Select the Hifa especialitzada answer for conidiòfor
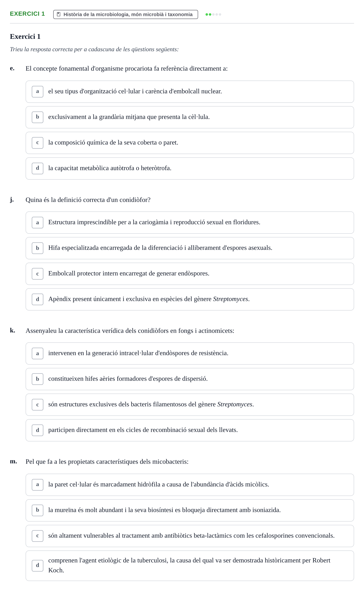This screenshot has height=600, width=364. (190, 248)
